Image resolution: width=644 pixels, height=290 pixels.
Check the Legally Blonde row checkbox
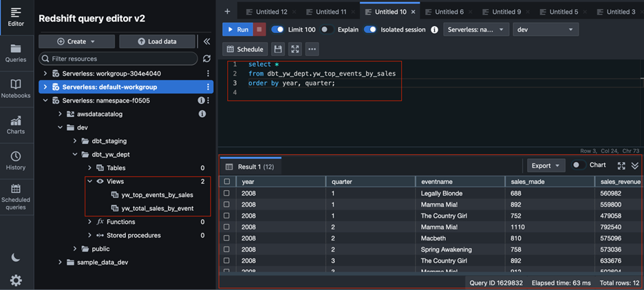click(x=227, y=194)
